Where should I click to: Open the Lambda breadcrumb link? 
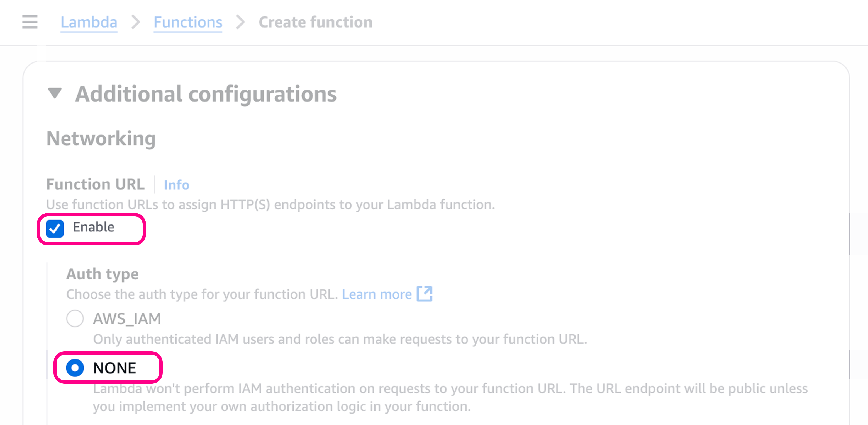[x=89, y=22]
